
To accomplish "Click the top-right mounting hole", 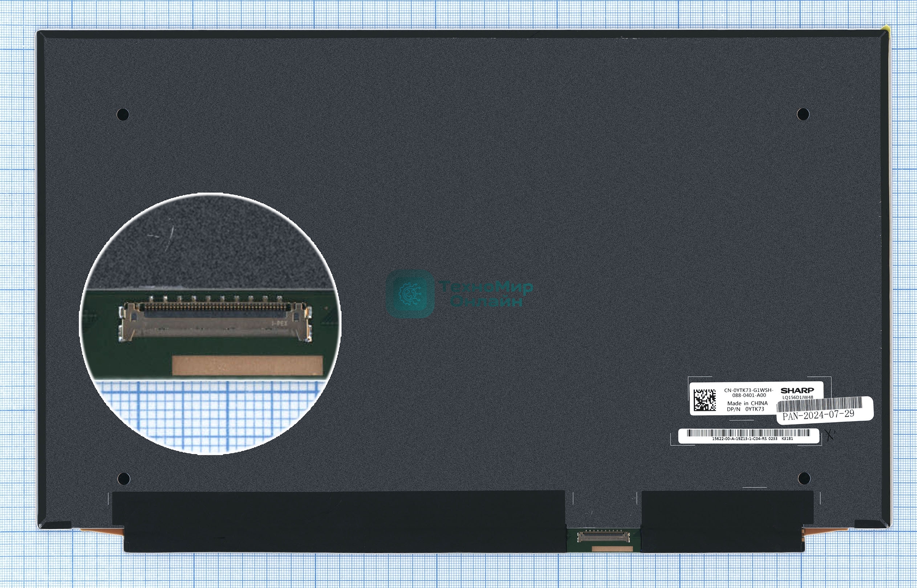I will (803, 114).
